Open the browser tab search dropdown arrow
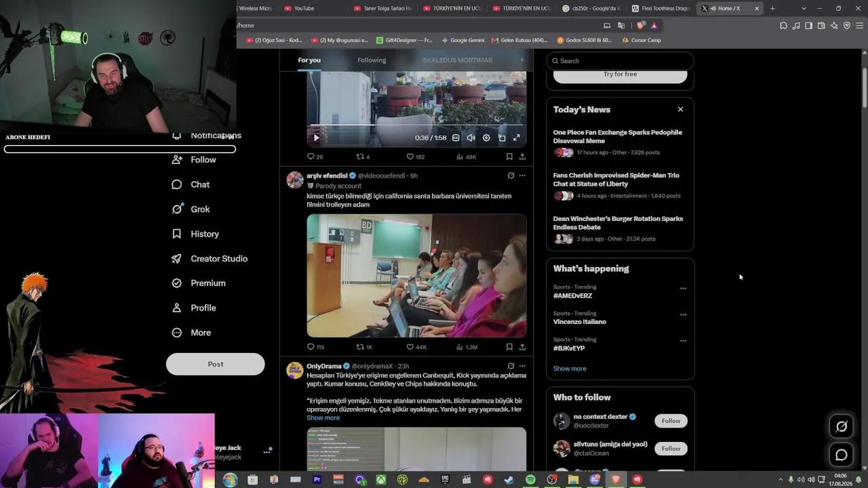868x488 pixels. coord(804,9)
